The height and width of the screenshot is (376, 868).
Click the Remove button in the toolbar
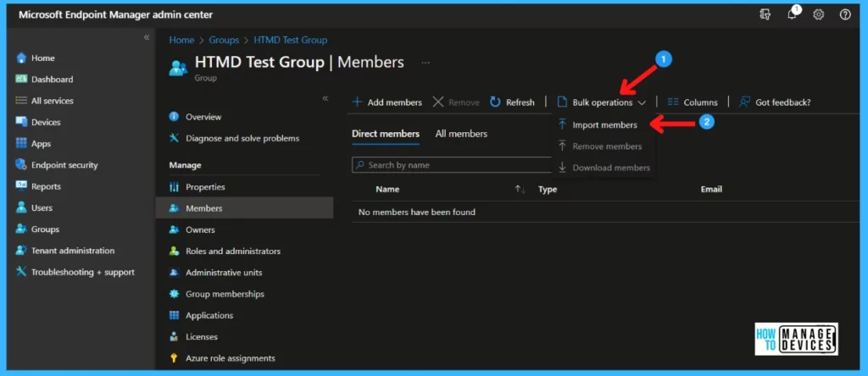tap(456, 102)
